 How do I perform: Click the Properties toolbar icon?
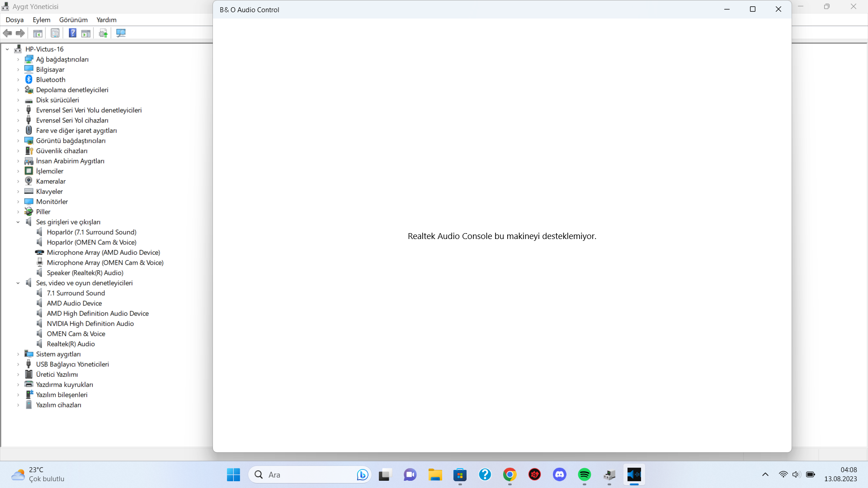55,33
